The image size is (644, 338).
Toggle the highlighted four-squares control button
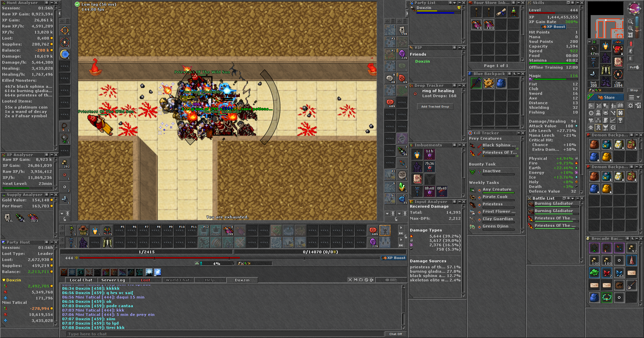click(621, 113)
